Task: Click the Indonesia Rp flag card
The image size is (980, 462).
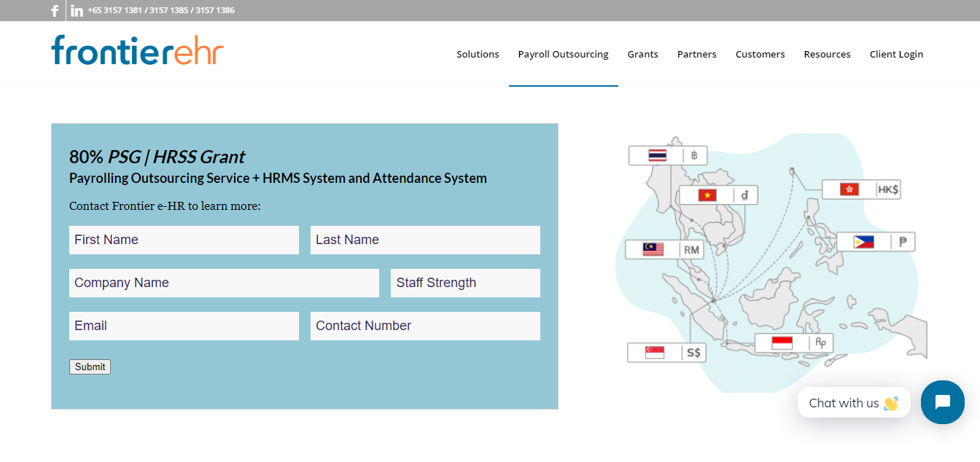Action: coord(793,342)
